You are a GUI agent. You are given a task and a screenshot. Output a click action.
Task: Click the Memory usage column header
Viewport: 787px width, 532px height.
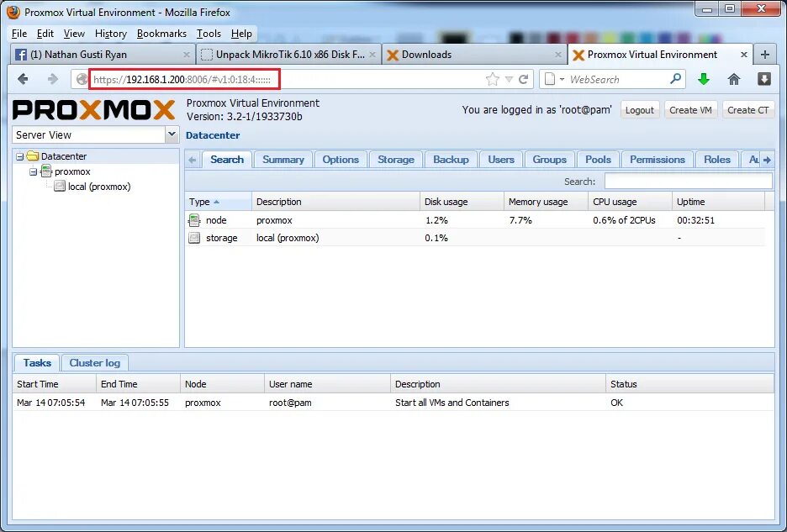point(546,202)
